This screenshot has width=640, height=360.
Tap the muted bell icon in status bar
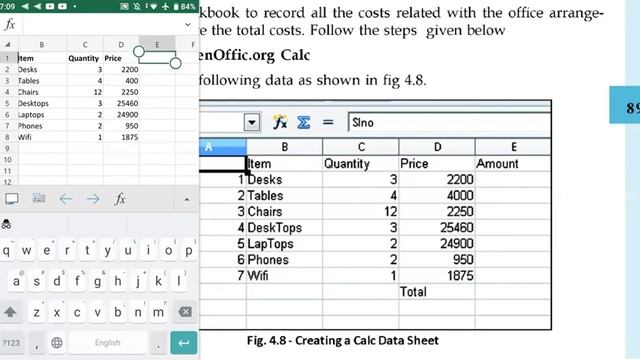[137, 7]
